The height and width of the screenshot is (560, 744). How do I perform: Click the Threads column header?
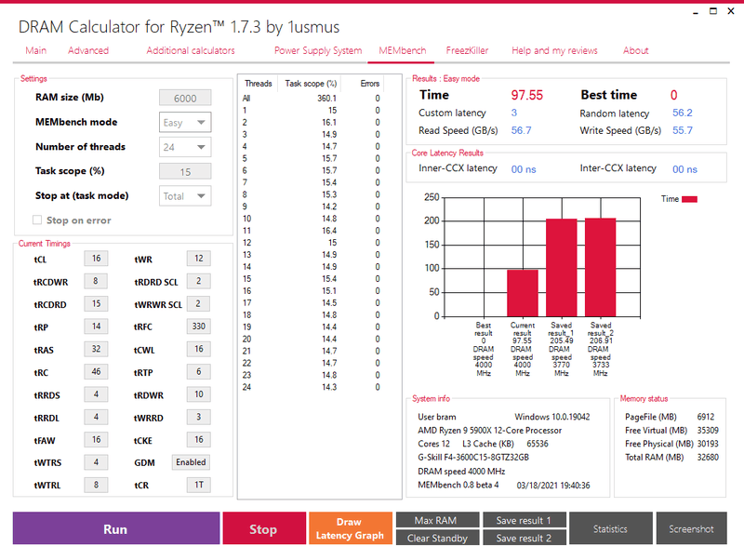[259, 84]
